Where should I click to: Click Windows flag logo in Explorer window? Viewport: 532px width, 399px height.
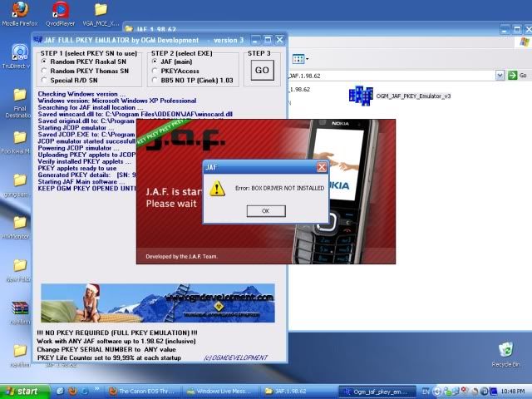point(525,42)
